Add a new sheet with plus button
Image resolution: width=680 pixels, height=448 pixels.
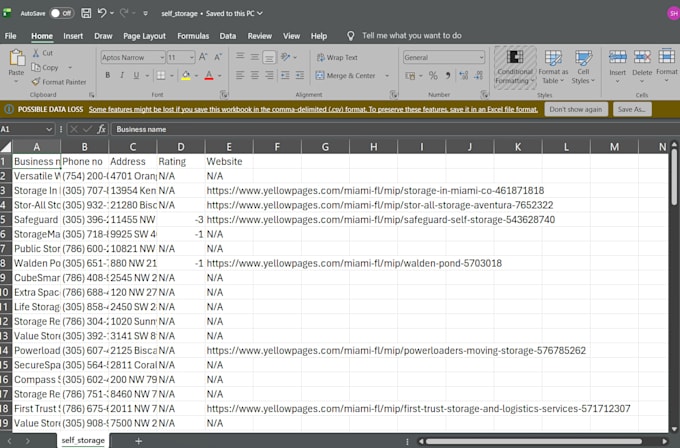138,441
